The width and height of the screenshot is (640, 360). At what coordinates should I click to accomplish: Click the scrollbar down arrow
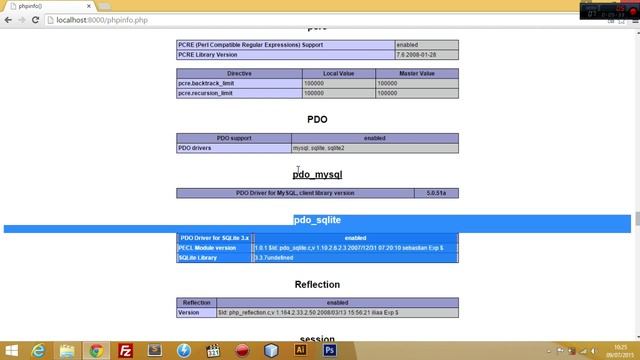click(x=637, y=337)
